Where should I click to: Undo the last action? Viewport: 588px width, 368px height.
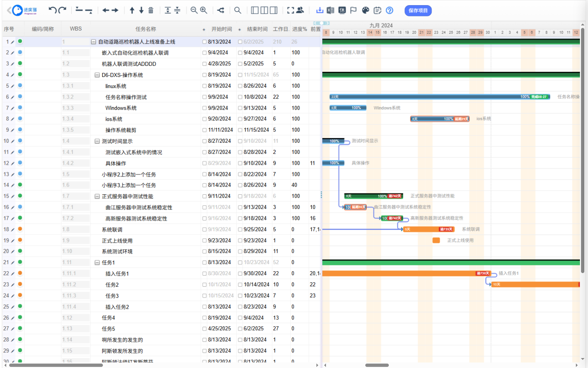point(53,10)
